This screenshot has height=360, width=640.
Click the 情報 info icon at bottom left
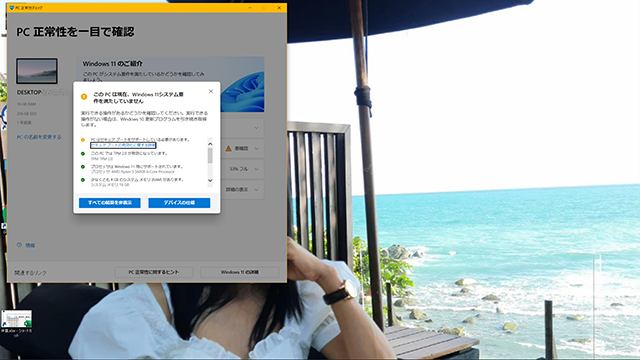point(19,245)
